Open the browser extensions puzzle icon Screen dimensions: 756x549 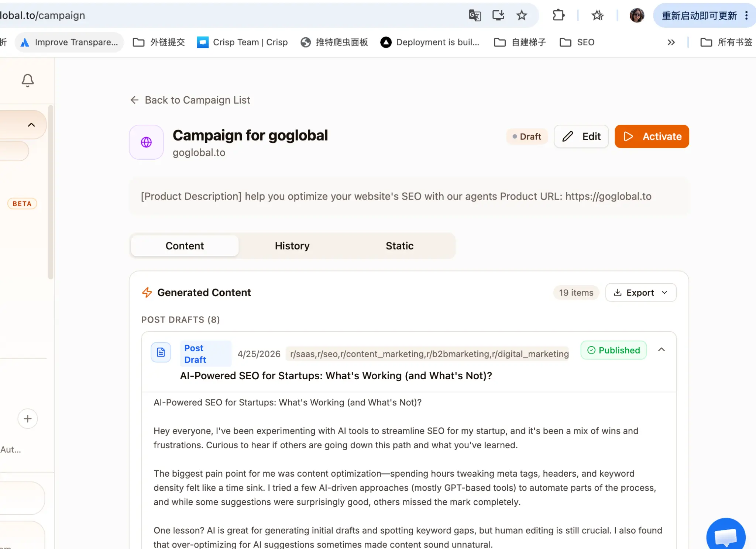point(559,15)
